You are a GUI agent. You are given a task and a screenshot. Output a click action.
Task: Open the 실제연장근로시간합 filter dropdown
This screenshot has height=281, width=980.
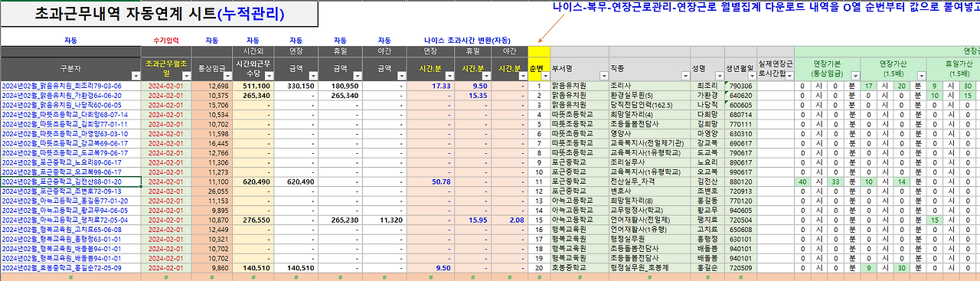tap(790, 76)
